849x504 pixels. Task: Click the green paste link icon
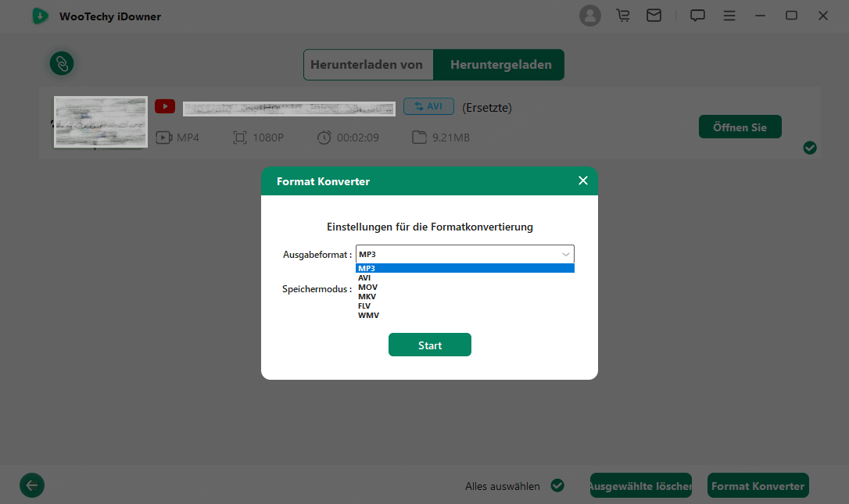tap(62, 63)
